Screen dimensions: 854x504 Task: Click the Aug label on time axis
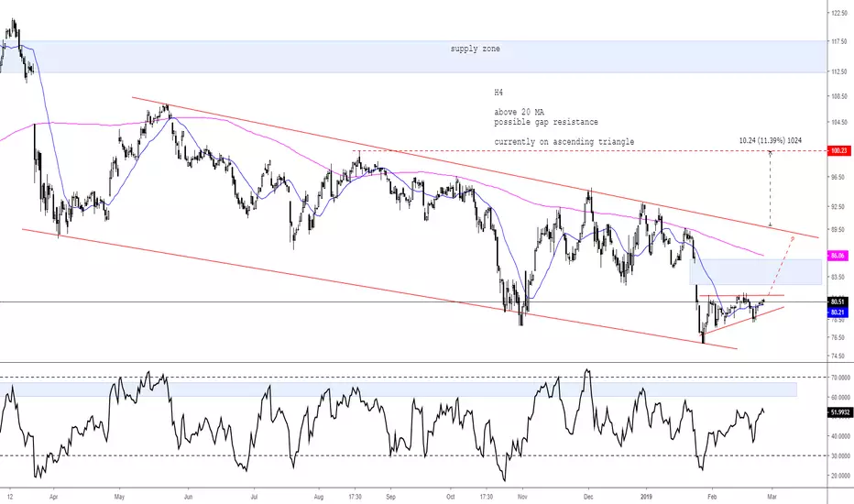click(319, 497)
